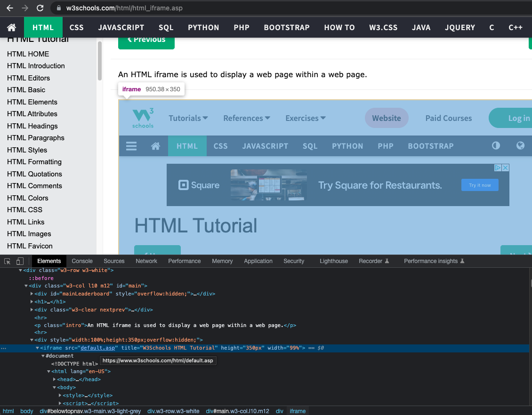Viewport: 532px width, 415px height.
Task: Select the Elements tab
Action: click(x=49, y=261)
